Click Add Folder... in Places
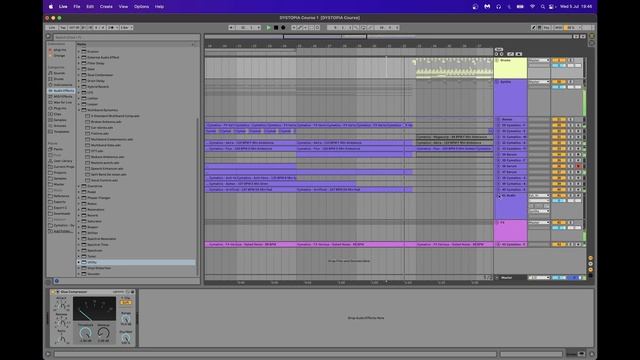 [62, 231]
